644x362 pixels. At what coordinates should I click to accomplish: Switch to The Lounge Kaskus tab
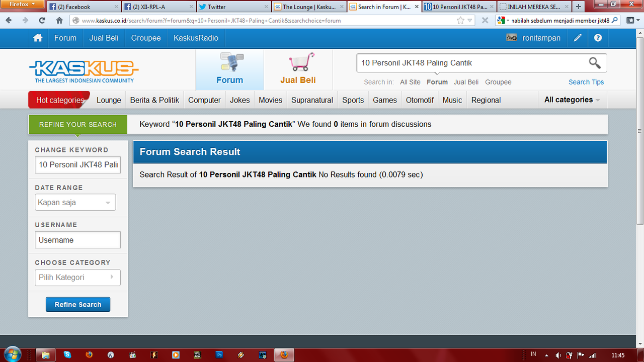coord(308,7)
